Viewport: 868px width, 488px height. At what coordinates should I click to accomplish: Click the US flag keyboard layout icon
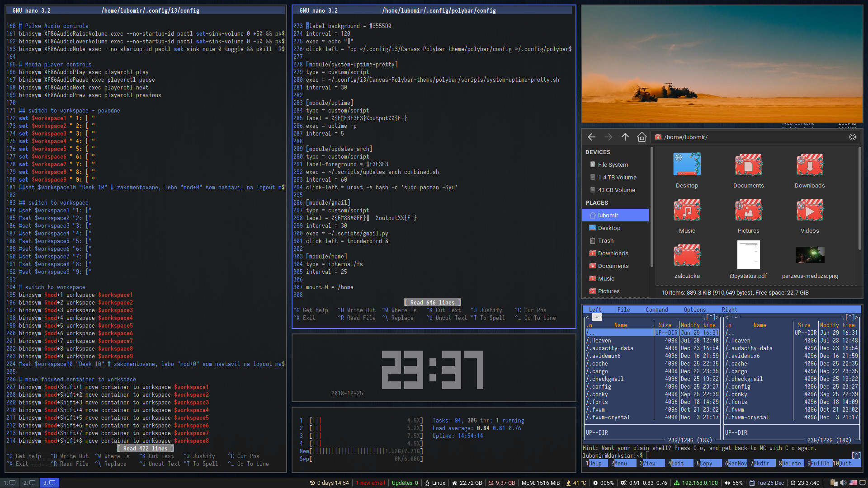click(853, 483)
